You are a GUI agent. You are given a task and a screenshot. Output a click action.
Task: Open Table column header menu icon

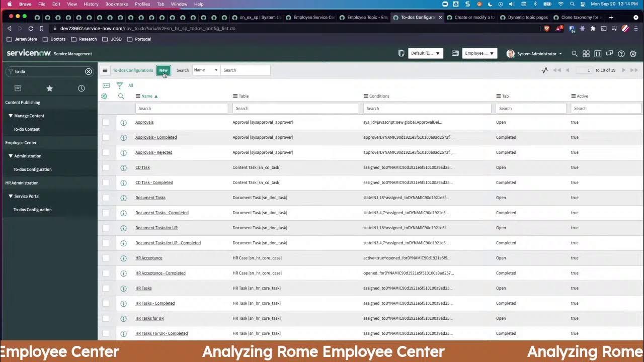[235, 96]
